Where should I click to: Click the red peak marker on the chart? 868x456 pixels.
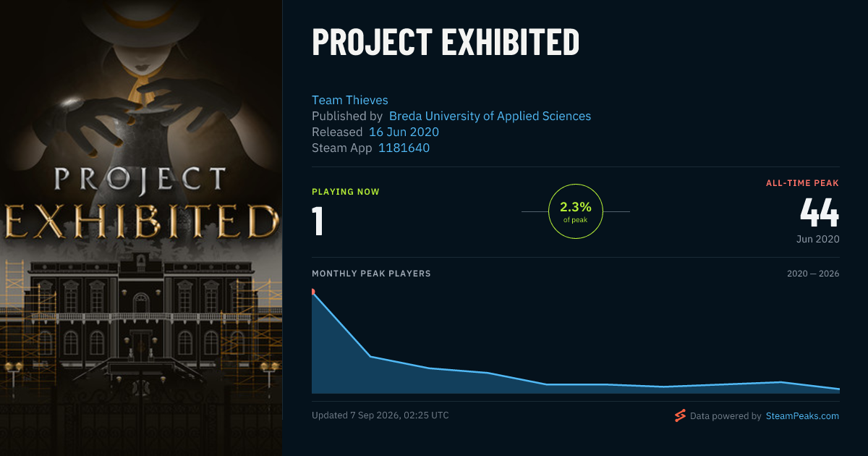(x=312, y=292)
